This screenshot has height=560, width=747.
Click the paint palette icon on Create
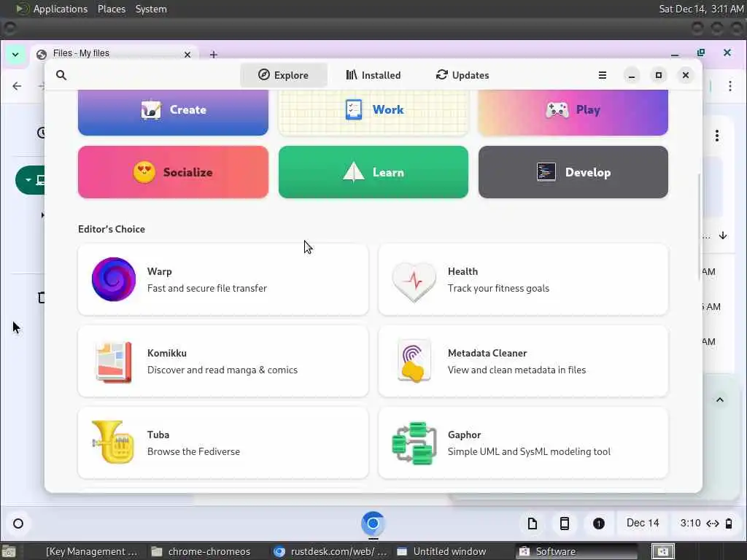coord(151,109)
